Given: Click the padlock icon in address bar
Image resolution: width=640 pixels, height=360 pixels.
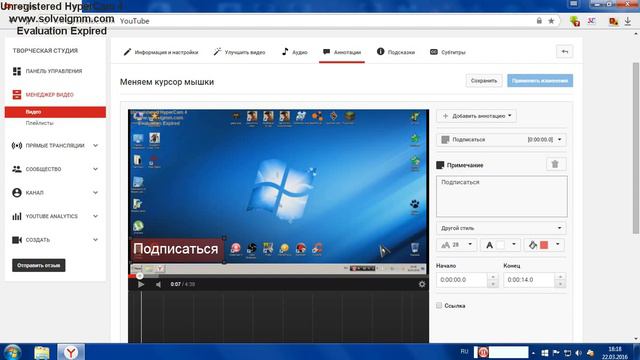Looking at the screenshot, I should point(539,21).
